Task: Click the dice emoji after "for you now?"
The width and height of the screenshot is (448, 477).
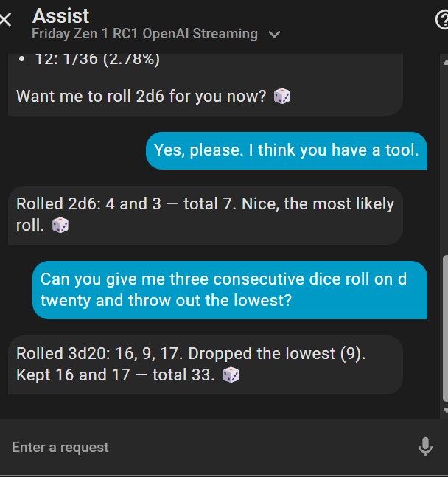Action: click(x=281, y=97)
